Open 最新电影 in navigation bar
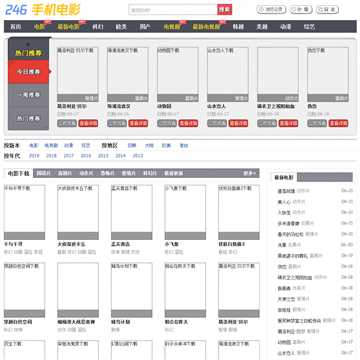The image size is (360, 360). coord(68,27)
